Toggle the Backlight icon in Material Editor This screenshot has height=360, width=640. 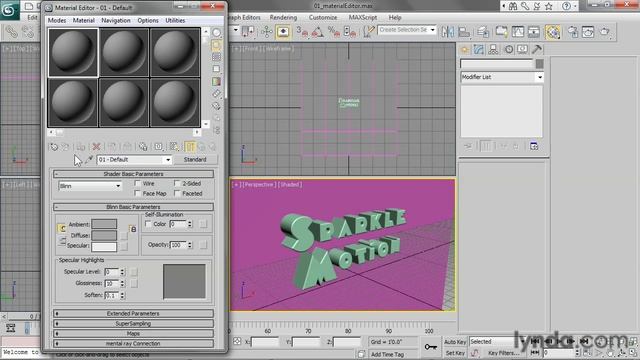tap(216, 45)
